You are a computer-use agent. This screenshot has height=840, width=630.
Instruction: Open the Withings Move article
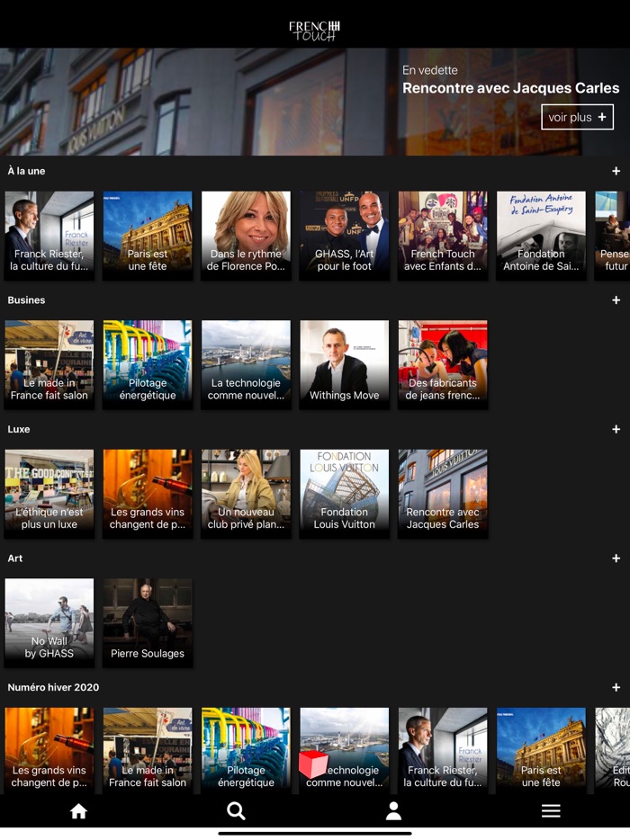tap(344, 364)
